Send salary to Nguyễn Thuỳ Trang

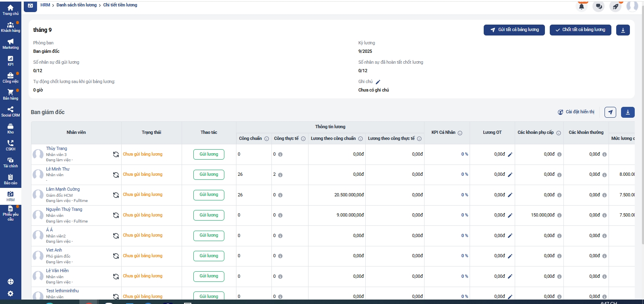(209, 215)
